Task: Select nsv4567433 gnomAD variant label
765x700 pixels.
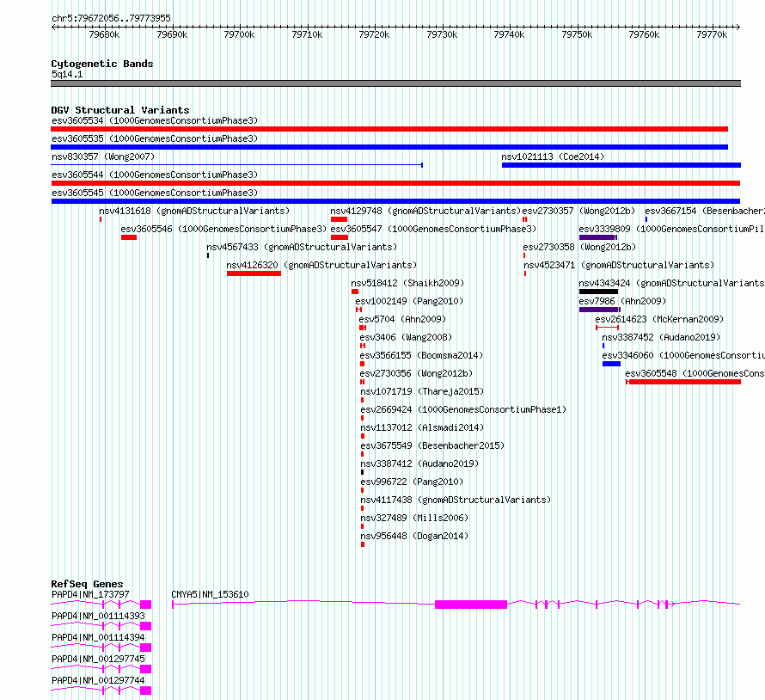Action: coord(302,247)
